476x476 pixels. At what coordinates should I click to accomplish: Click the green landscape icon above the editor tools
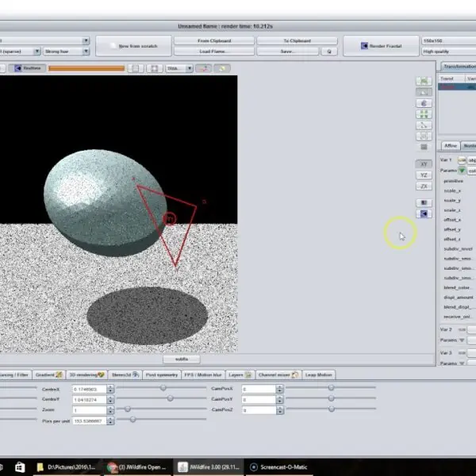424,81
